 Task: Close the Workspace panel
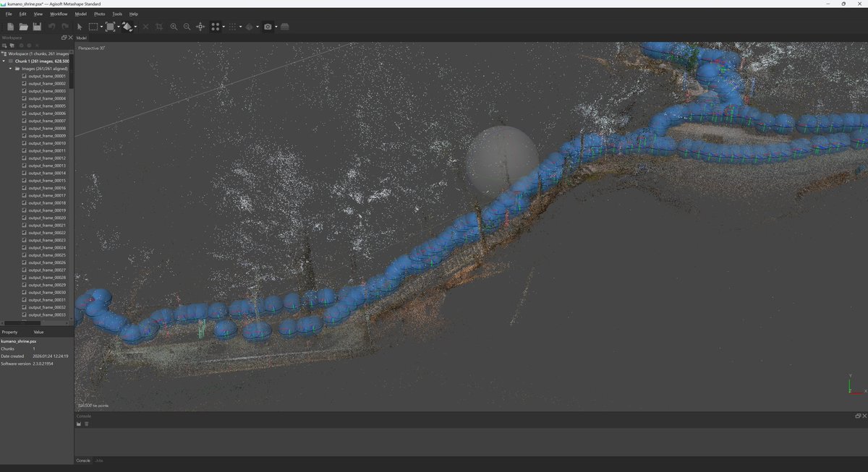[70, 38]
